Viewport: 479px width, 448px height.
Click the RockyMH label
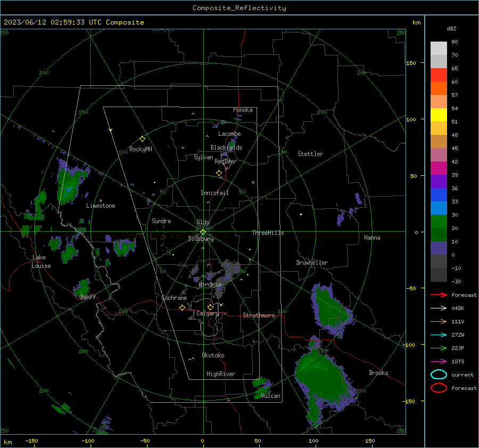[x=141, y=149]
